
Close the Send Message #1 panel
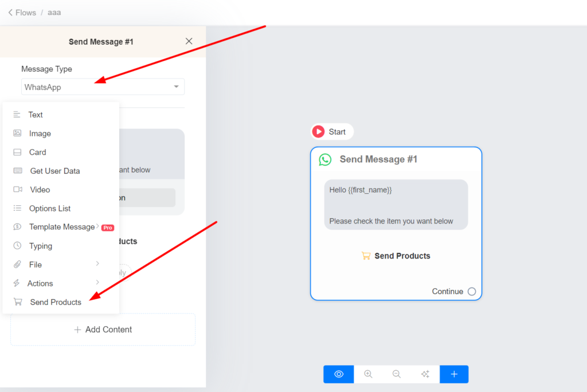(189, 41)
